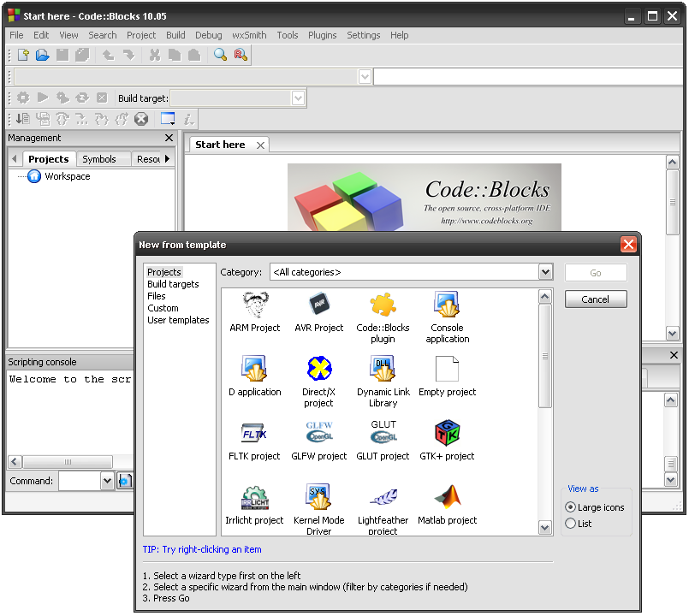
Task: Open the wxSmith menu
Action: click(248, 35)
